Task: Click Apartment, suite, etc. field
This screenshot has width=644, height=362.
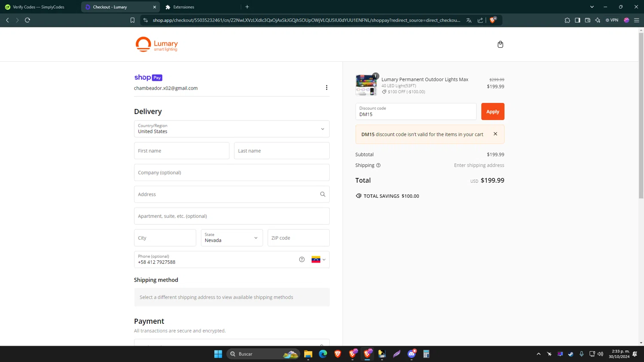Action: point(232,216)
